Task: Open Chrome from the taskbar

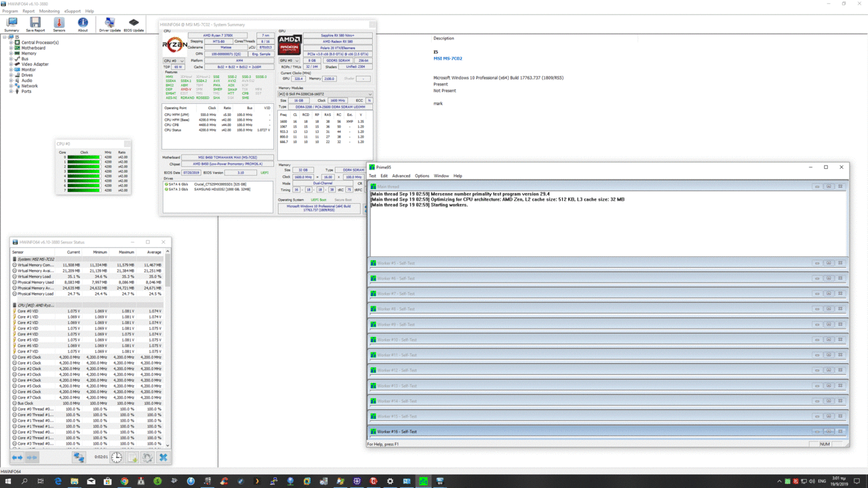Action: click(124, 481)
